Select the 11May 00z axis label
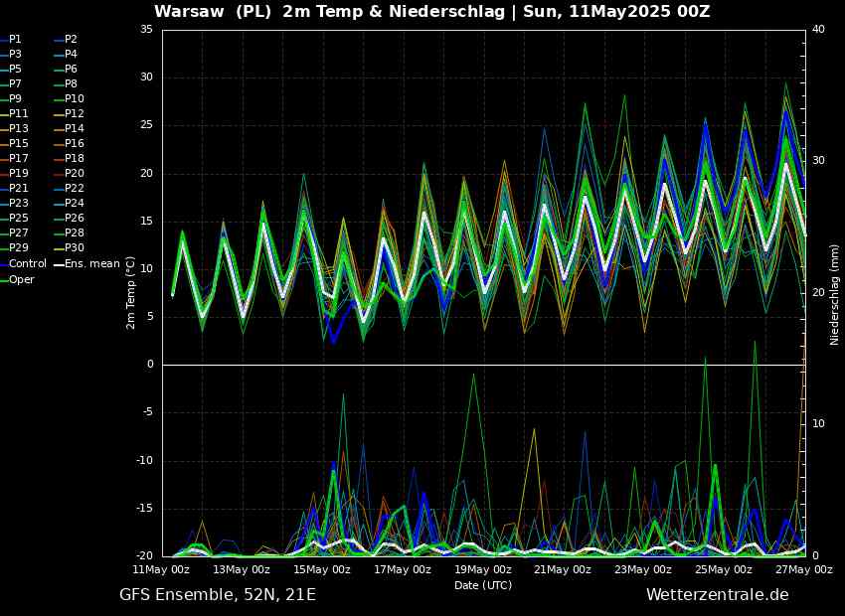 [x=162, y=569]
